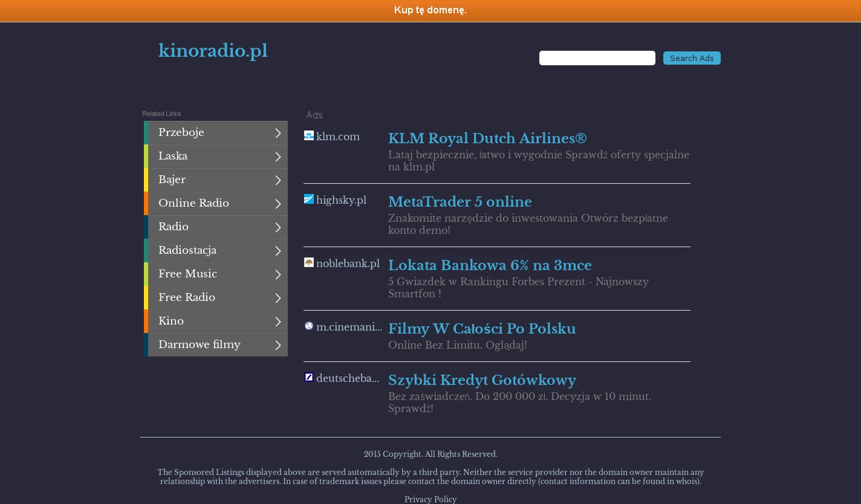Click the Kup tę domenę banner
Viewport: 861px width, 504px height.
pyautogui.click(x=430, y=10)
